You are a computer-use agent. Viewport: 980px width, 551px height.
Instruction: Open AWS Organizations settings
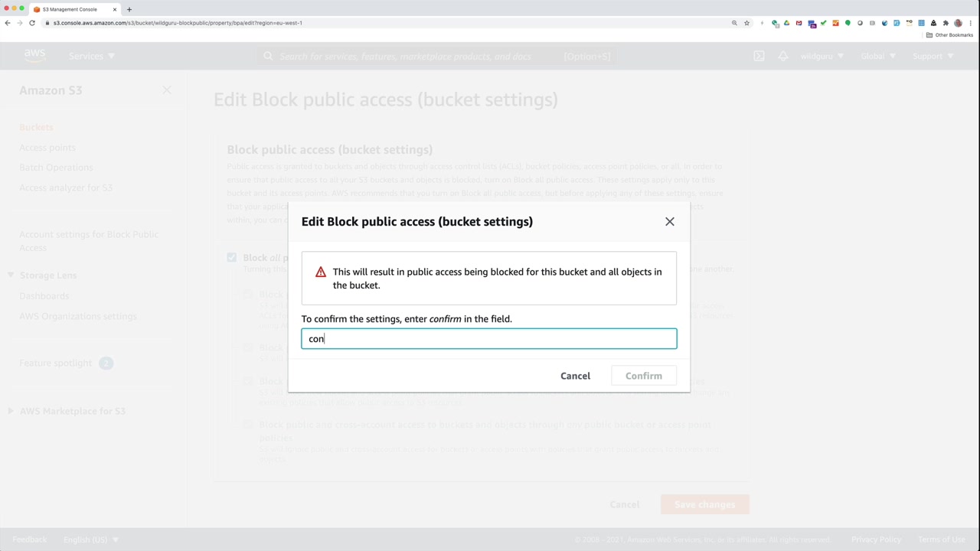tap(78, 316)
